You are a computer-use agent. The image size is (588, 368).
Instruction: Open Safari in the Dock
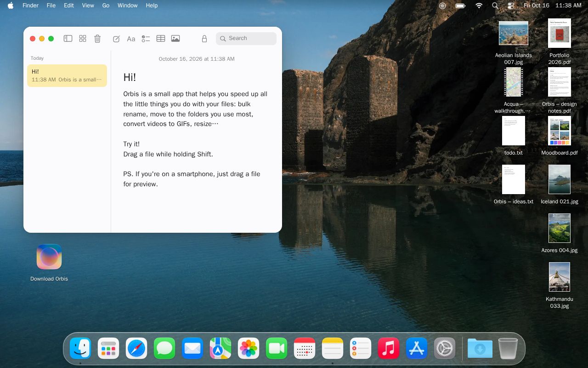pyautogui.click(x=136, y=348)
